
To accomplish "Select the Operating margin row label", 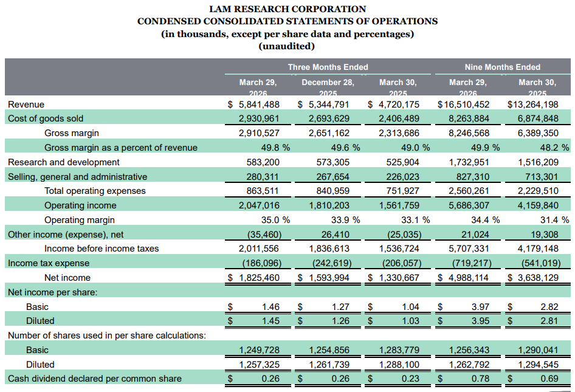I will (x=80, y=220).
